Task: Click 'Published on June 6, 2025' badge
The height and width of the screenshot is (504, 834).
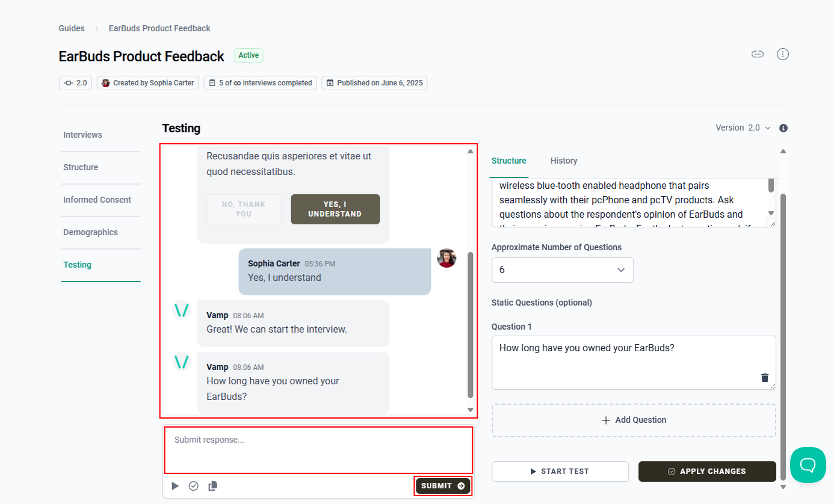Action: tap(374, 83)
